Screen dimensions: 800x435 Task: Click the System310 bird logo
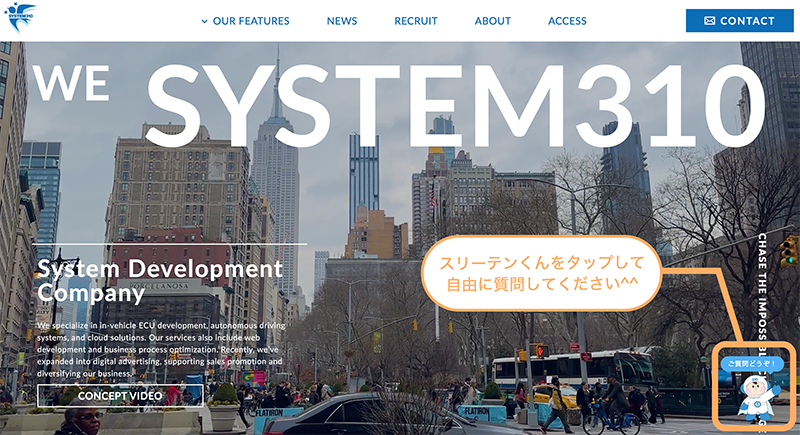(x=19, y=16)
